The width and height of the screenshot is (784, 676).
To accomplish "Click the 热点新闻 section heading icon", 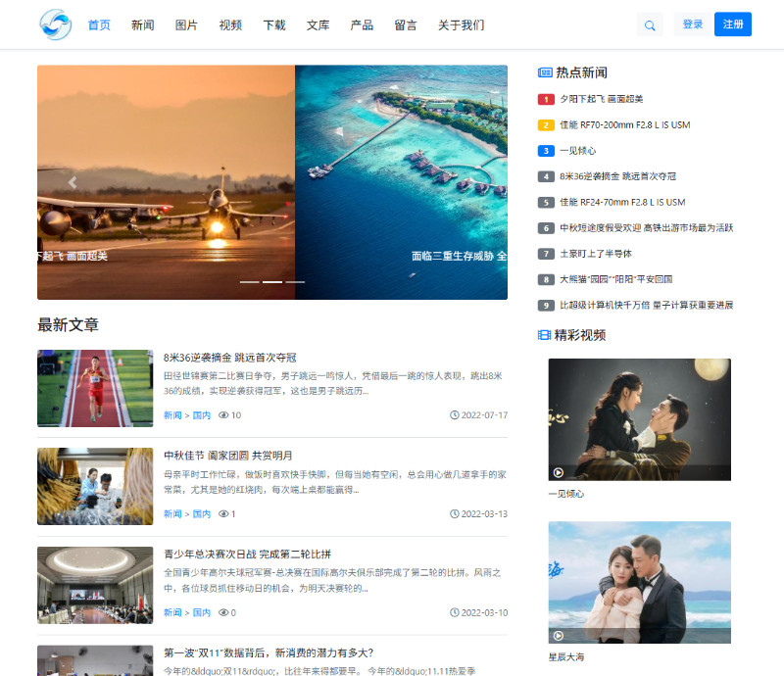I will tap(545, 72).
